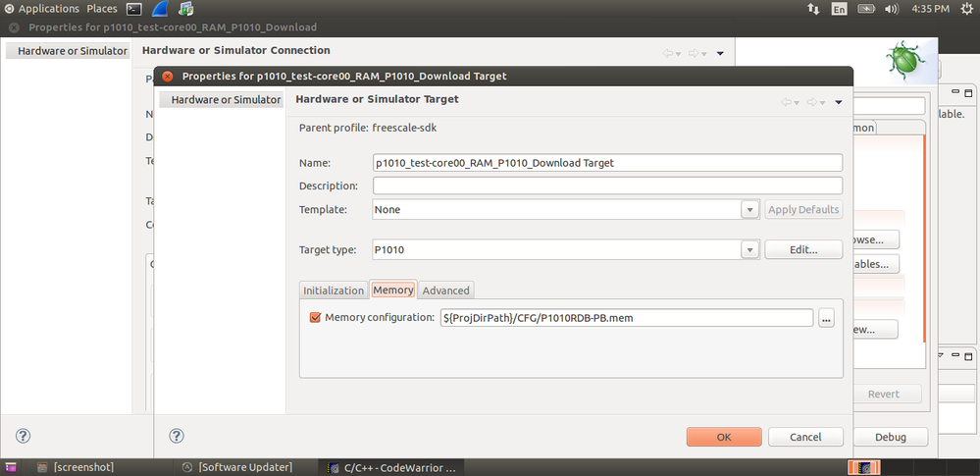This screenshot has width=980, height=476.
Task: Open view menu triangle in Connection dialog header
Action: [x=720, y=54]
